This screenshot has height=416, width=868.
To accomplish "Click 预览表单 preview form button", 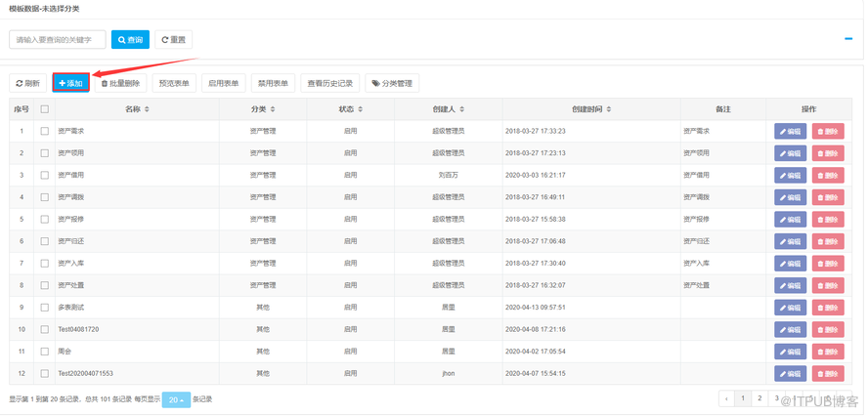I will [175, 84].
